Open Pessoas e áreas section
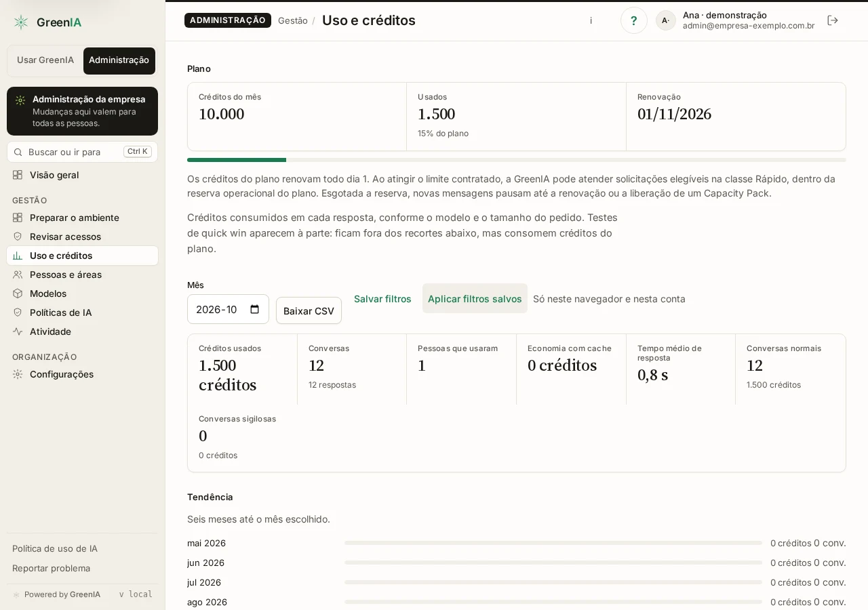Image resolution: width=868 pixels, height=610 pixels. (82, 274)
